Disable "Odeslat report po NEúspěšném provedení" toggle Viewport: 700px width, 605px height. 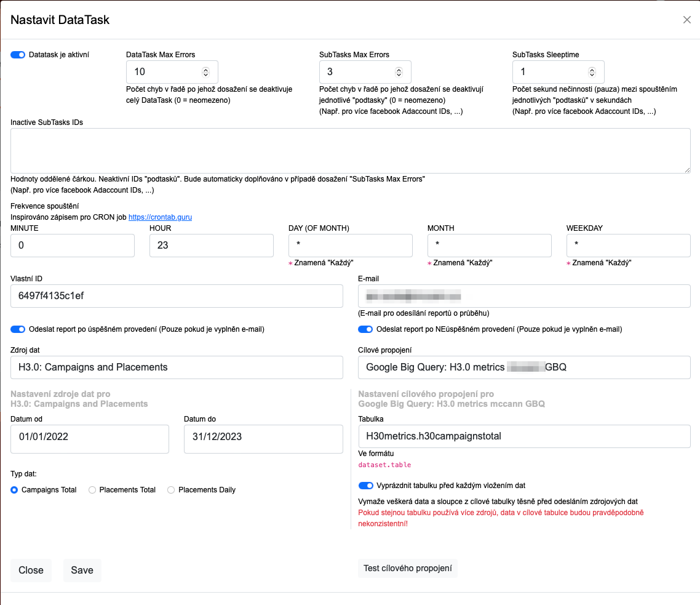365,329
